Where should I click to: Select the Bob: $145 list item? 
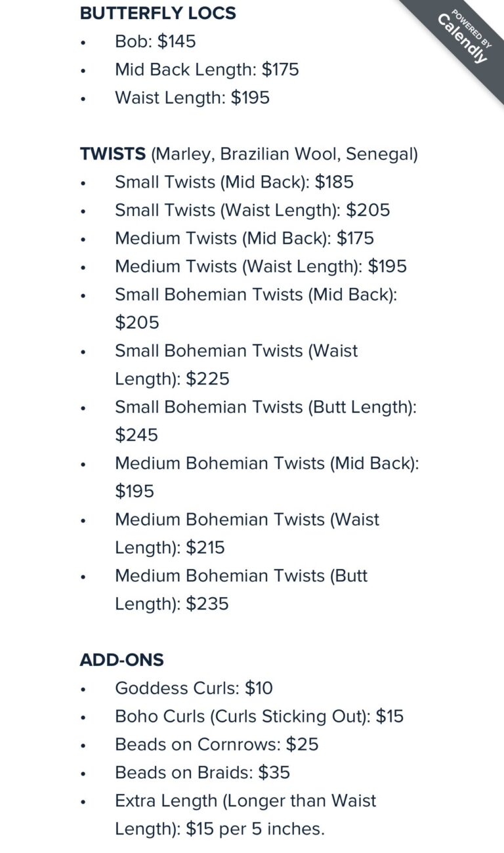click(x=155, y=41)
